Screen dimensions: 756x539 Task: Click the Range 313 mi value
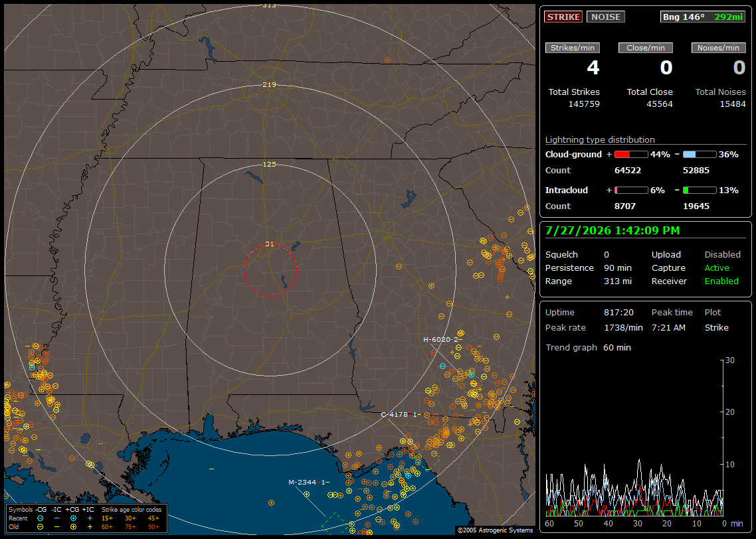(x=618, y=281)
